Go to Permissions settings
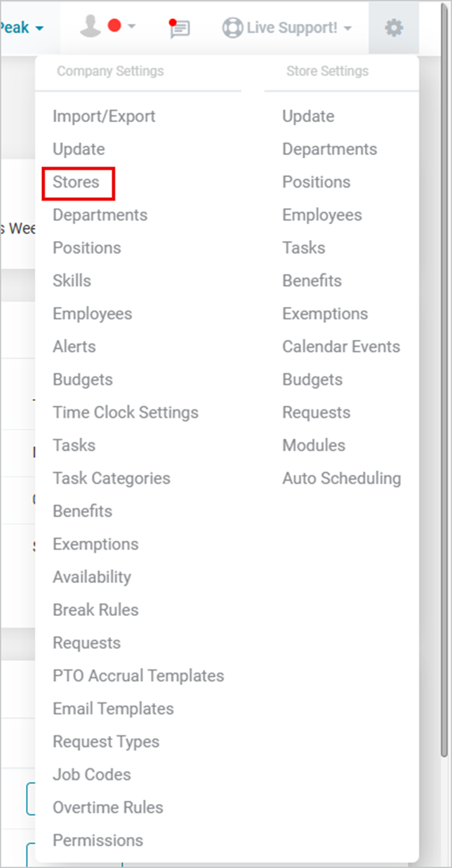Image resolution: width=452 pixels, height=868 pixels. point(98,841)
